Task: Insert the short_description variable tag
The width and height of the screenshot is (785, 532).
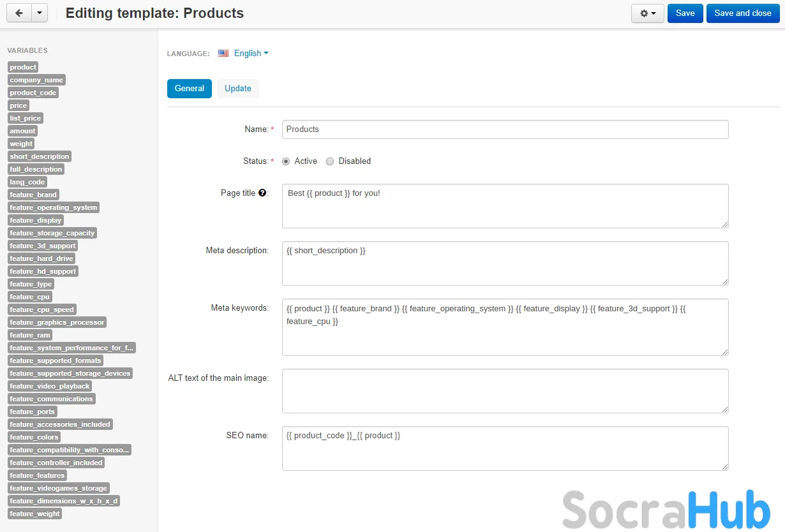Action: pos(40,156)
